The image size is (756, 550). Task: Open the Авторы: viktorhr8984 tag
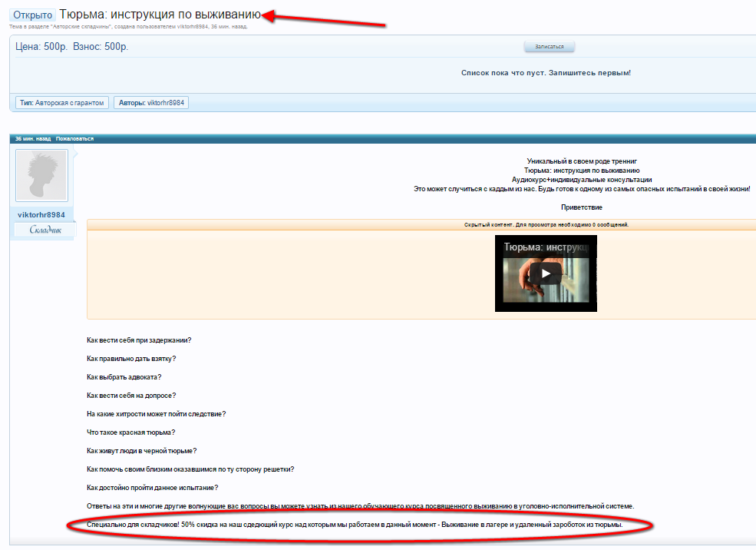pos(151,102)
